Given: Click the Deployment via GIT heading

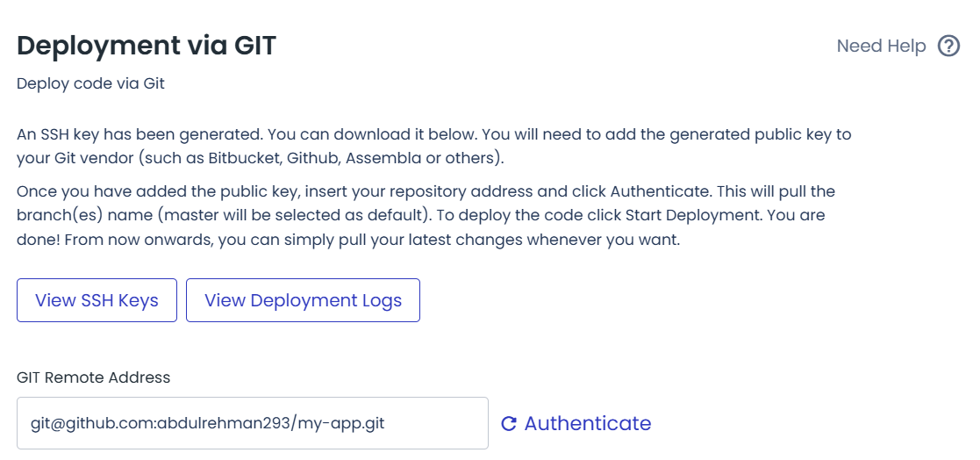Looking at the screenshot, I should [x=147, y=47].
